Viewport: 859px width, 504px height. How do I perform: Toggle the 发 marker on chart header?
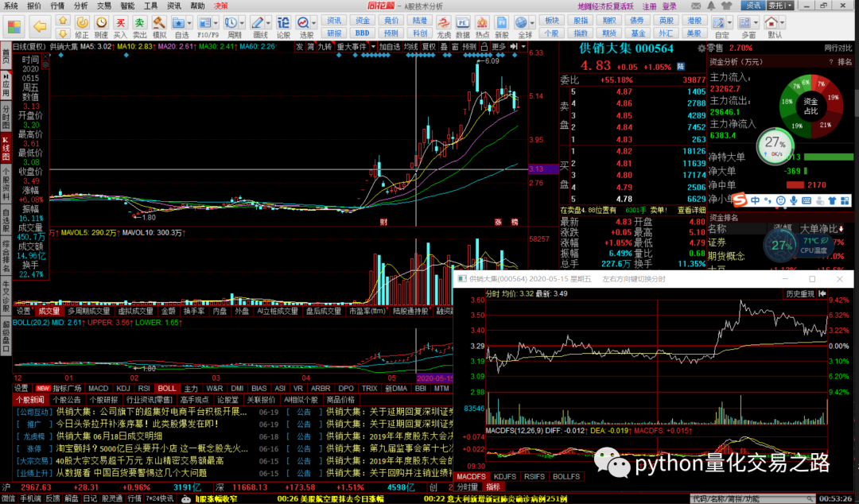300,47
